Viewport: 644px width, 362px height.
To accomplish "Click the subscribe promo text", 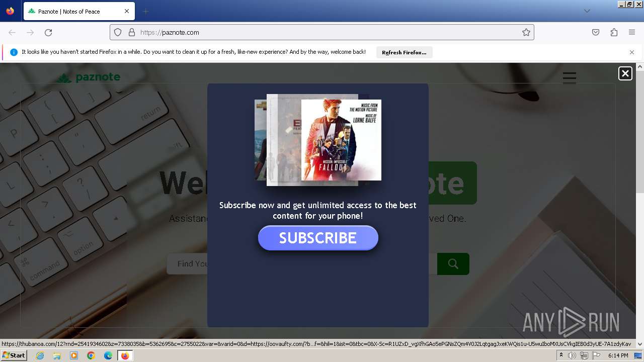I will point(318,210).
